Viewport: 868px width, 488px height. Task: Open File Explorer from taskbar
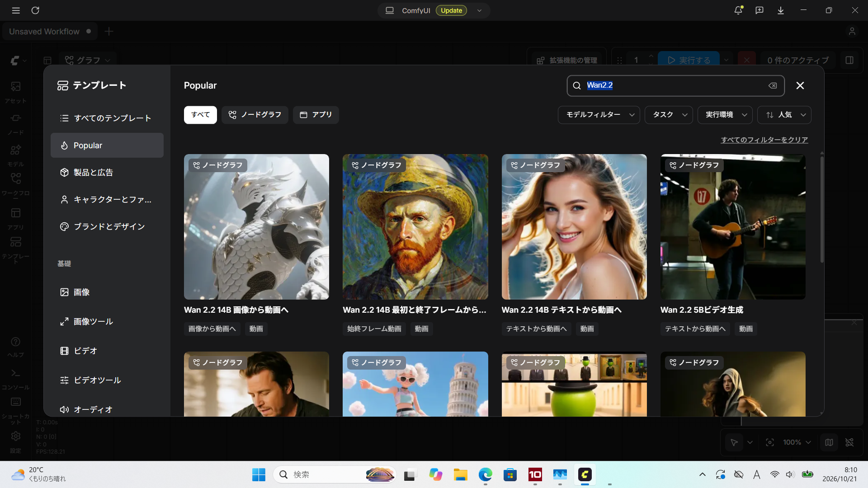pyautogui.click(x=460, y=474)
